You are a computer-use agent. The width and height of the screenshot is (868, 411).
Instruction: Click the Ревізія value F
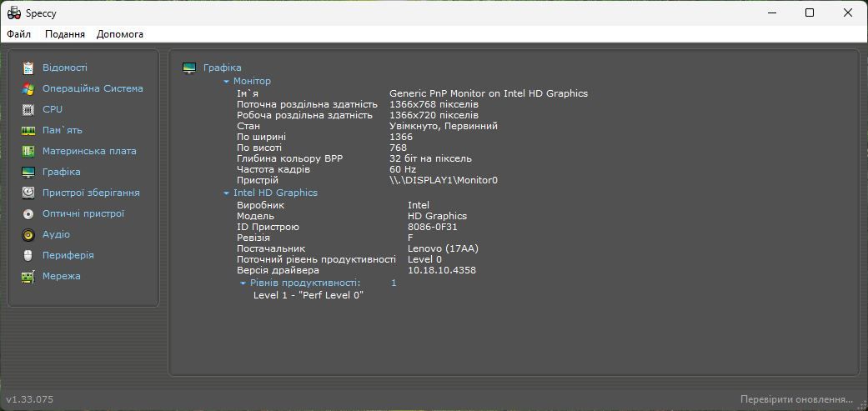coord(411,238)
